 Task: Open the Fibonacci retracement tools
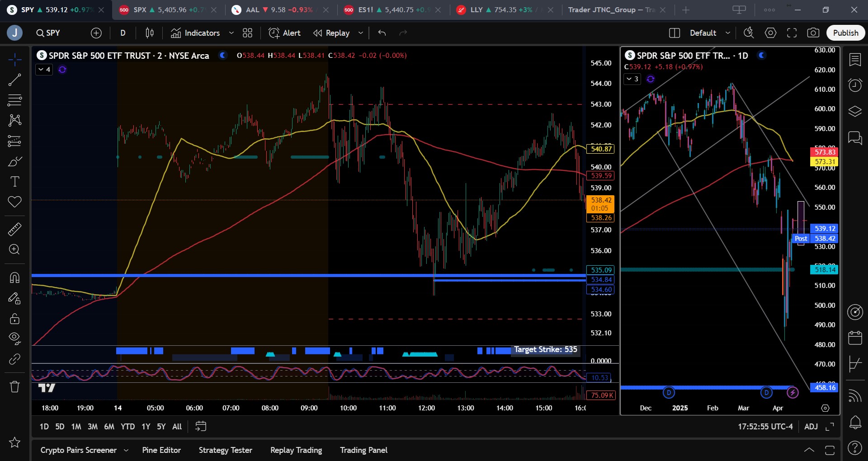(14, 100)
